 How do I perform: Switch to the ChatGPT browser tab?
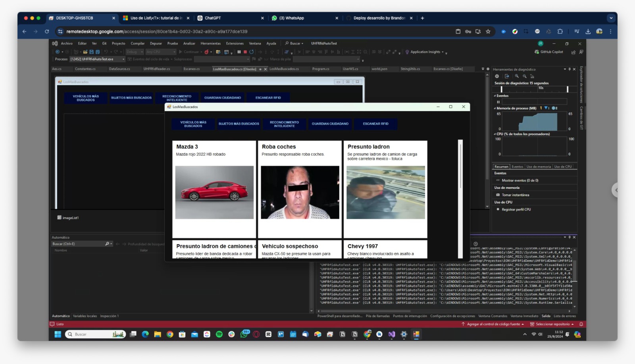[230, 18]
